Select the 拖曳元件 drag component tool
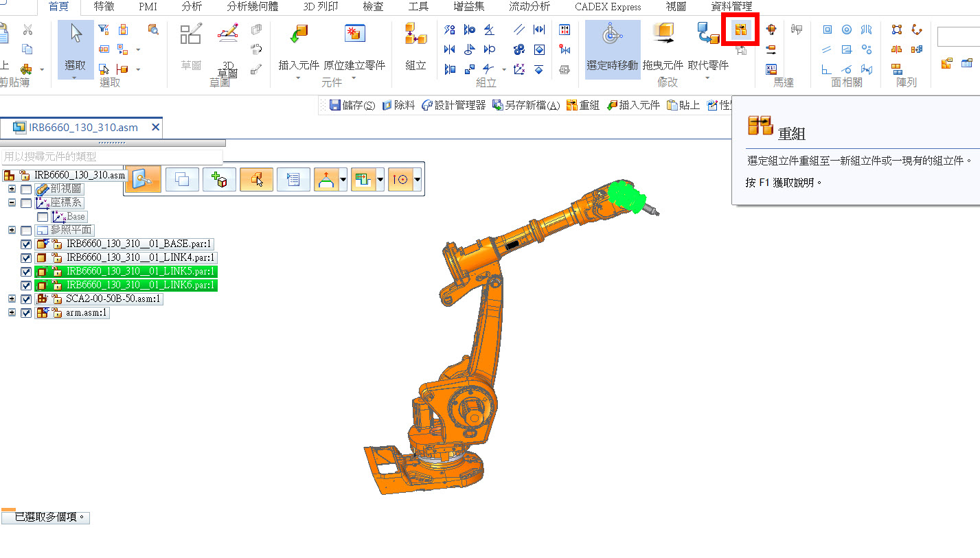This screenshot has height=558, width=980. (x=663, y=34)
